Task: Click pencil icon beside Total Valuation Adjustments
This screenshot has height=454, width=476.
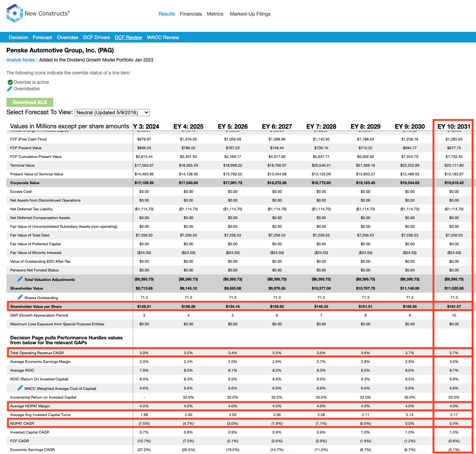Action: 20,279
